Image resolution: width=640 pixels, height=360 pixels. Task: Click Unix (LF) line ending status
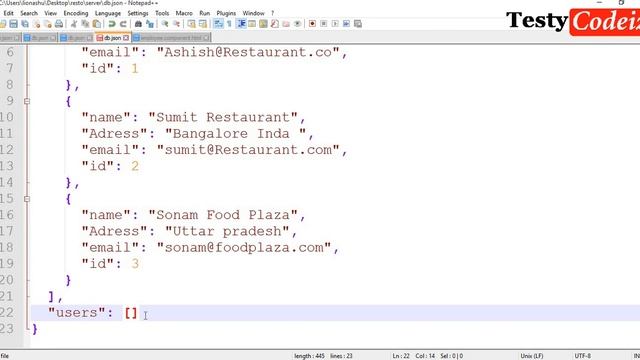(x=531, y=356)
